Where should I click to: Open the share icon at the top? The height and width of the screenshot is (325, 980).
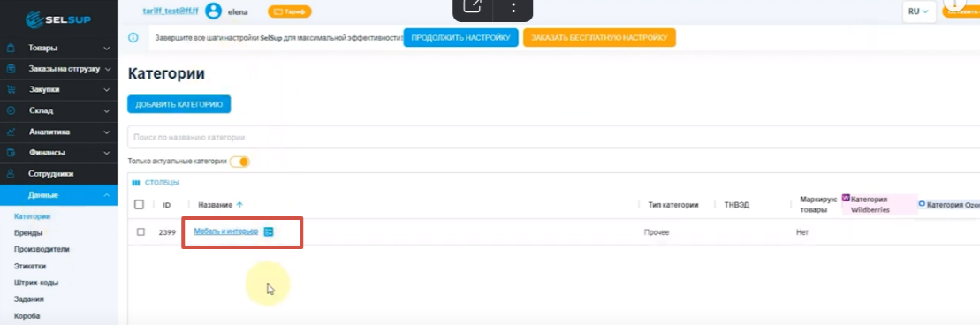coord(473,8)
